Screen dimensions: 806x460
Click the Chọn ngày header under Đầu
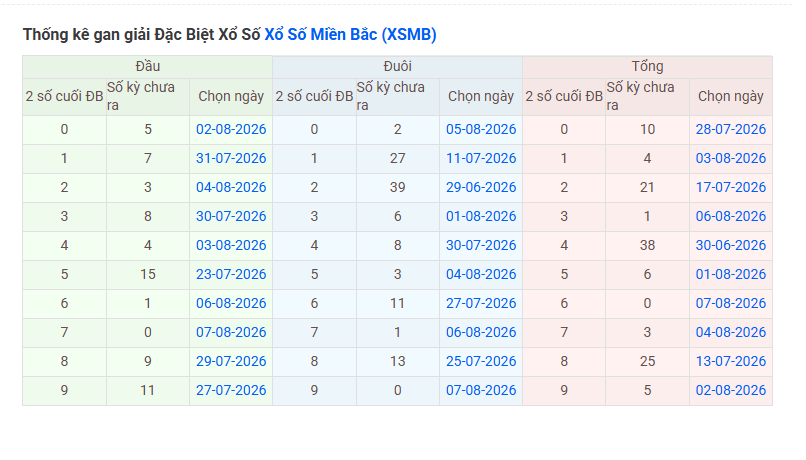[x=231, y=97]
